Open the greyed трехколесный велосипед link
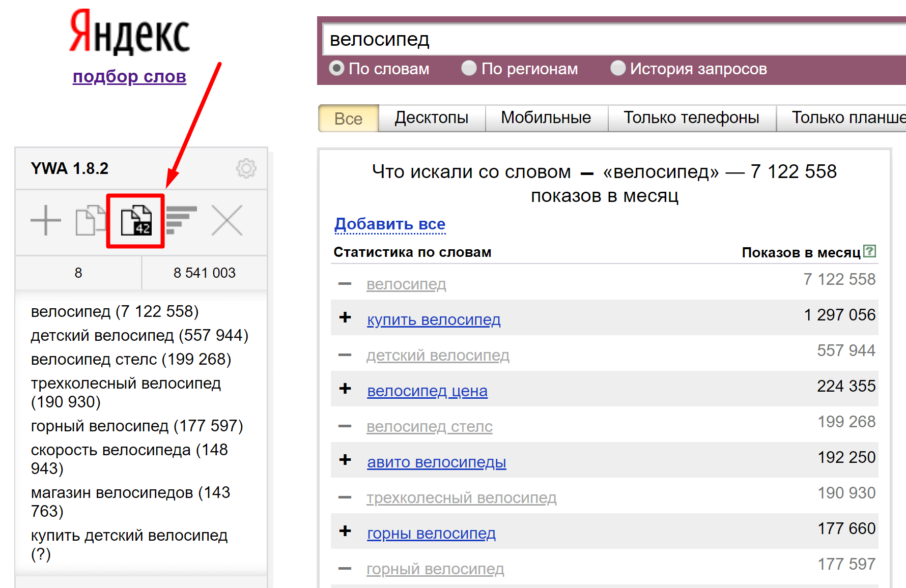The image size is (906, 588). click(462, 498)
